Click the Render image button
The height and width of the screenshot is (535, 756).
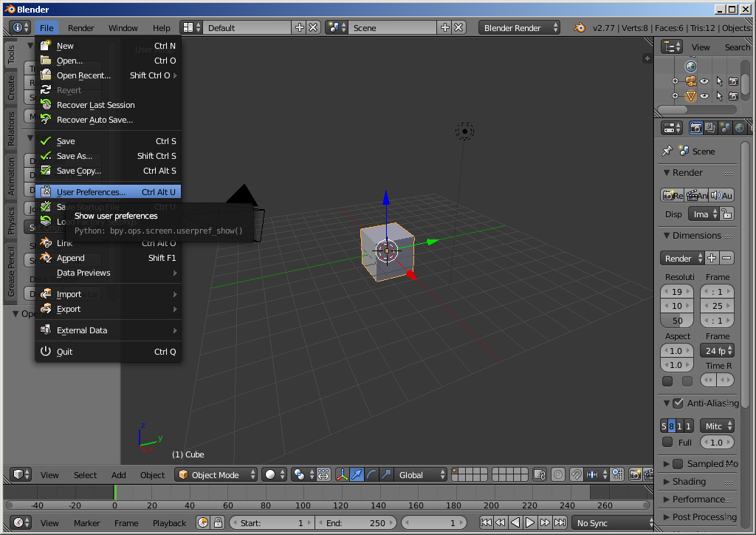pos(673,195)
